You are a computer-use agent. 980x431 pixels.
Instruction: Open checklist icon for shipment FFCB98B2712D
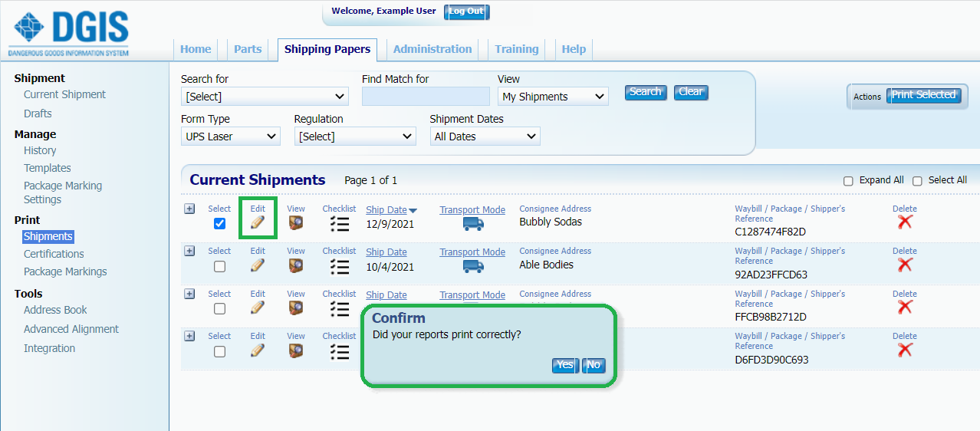[340, 308]
